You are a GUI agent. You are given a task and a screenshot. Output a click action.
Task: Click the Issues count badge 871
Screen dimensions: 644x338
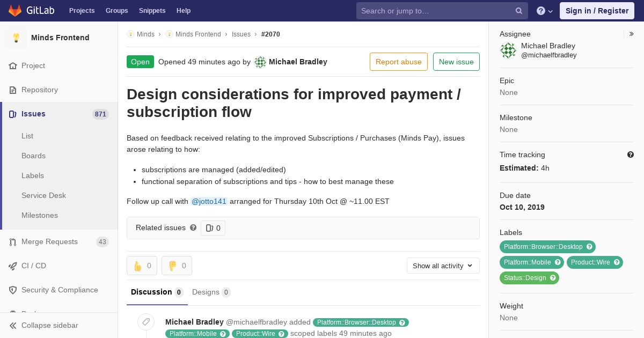[100, 114]
